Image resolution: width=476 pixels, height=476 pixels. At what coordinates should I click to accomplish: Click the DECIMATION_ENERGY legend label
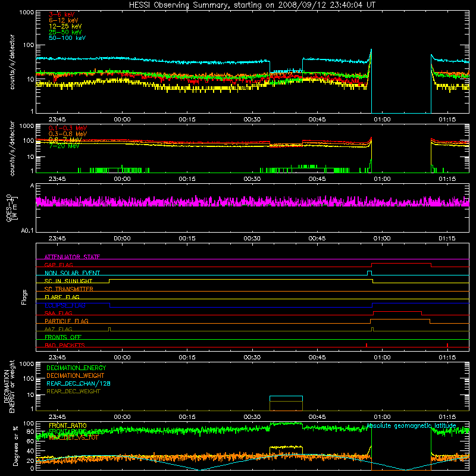coord(76,368)
